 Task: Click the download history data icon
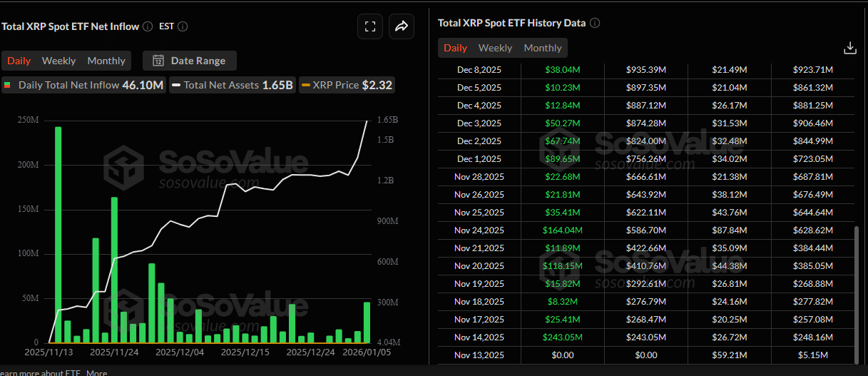pyautogui.click(x=849, y=48)
